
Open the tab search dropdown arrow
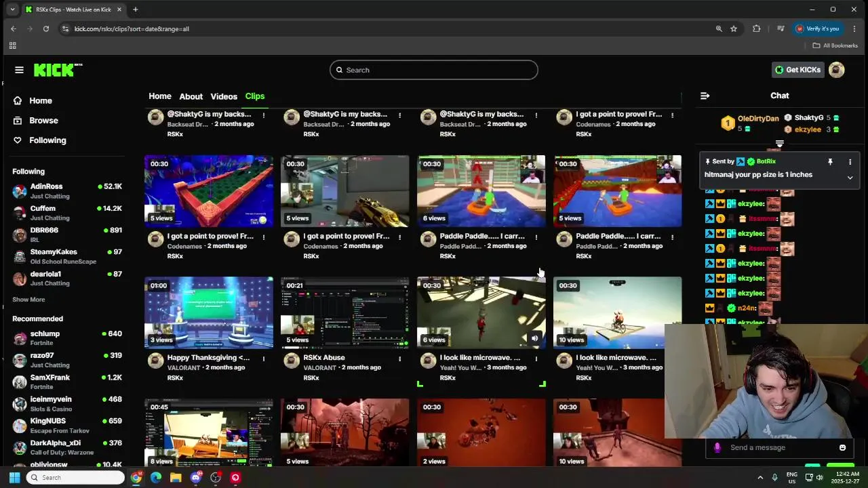[x=12, y=9]
